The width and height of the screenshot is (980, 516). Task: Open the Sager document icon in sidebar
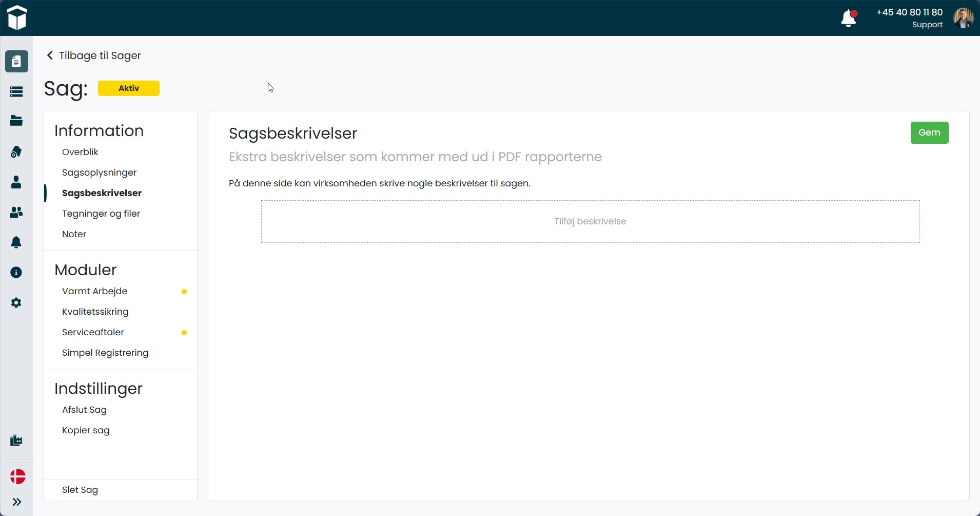pos(16,61)
